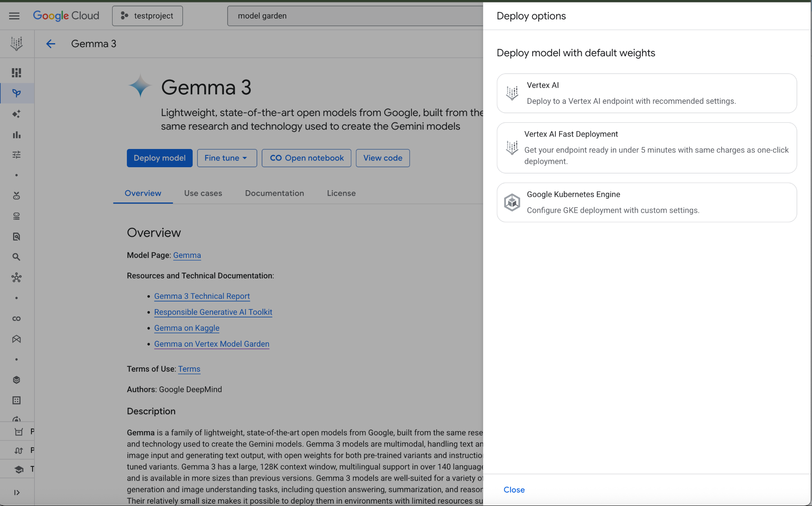The image size is (812, 506).
Task: Click the bar chart sidebar icon
Action: pos(16,135)
